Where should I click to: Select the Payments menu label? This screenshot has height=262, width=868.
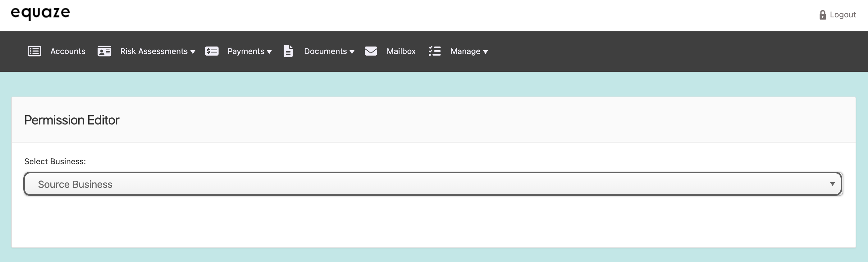pyautogui.click(x=246, y=51)
